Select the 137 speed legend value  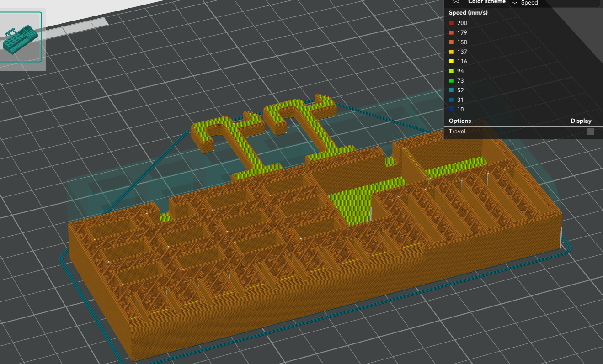tap(462, 52)
